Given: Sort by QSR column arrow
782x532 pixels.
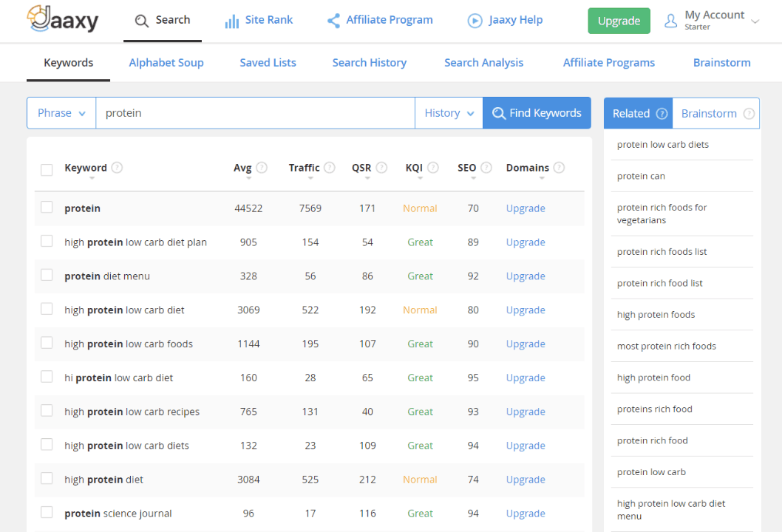Looking at the screenshot, I should point(367,178).
